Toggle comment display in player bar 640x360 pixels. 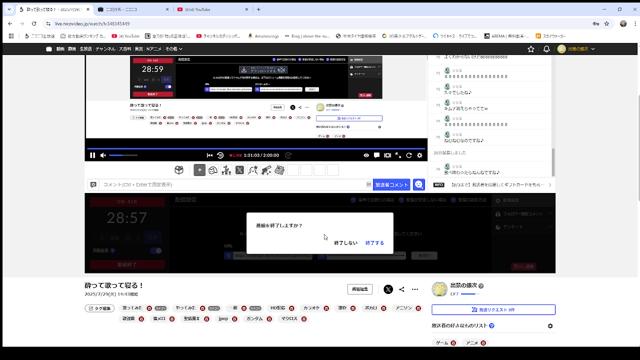pos(377,155)
